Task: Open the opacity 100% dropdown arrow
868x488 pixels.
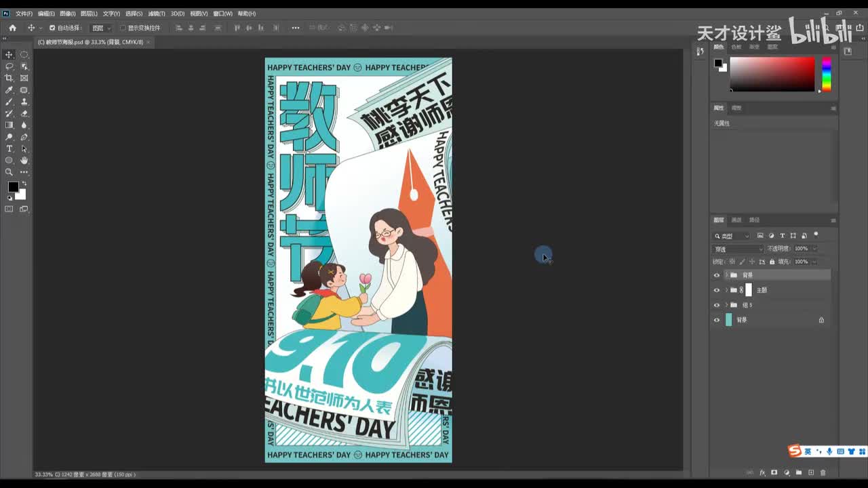Action: tap(814, 249)
